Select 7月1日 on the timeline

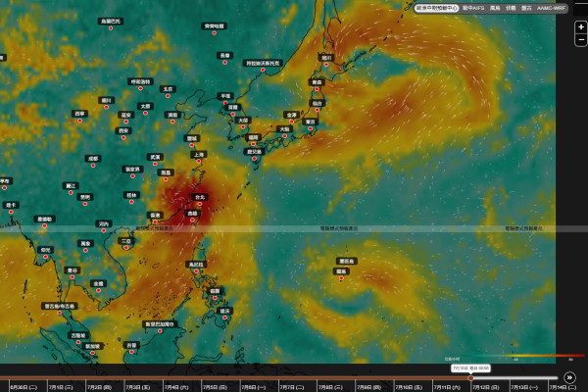pos(61,387)
